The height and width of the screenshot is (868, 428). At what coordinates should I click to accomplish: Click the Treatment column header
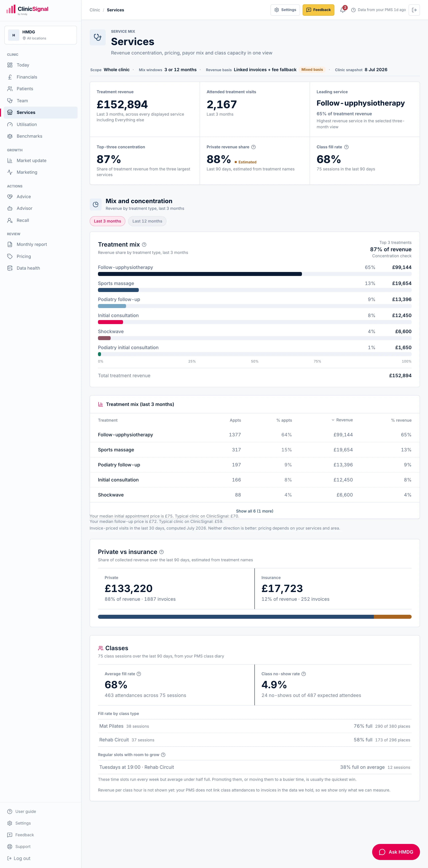(x=108, y=420)
